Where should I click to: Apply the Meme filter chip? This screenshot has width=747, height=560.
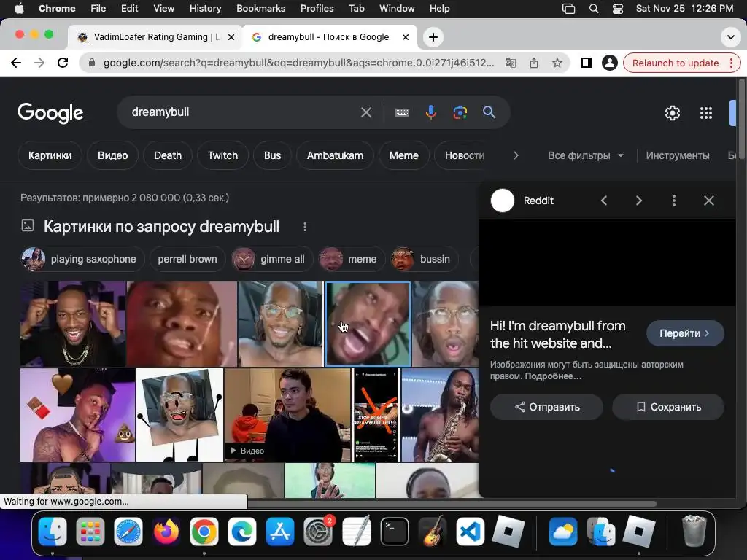(404, 155)
